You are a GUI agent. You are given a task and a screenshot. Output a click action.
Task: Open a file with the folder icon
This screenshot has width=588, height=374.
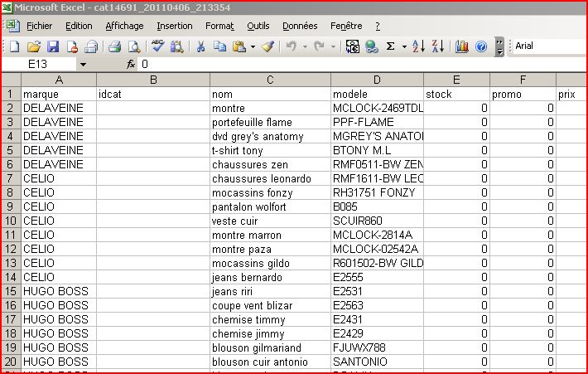34,46
